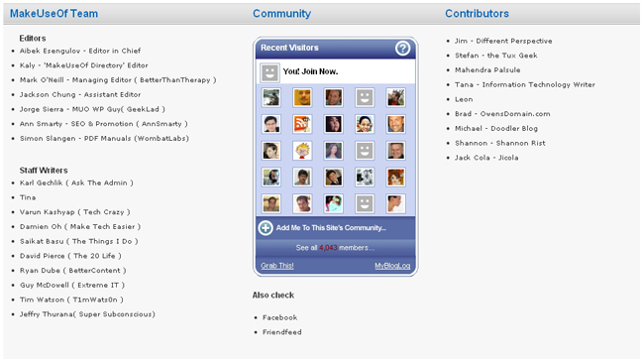Viewport: 644px width, 359px height.
Task: Click the gray smiley avatar next to You! Join Now.
Action: coord(269,72)
